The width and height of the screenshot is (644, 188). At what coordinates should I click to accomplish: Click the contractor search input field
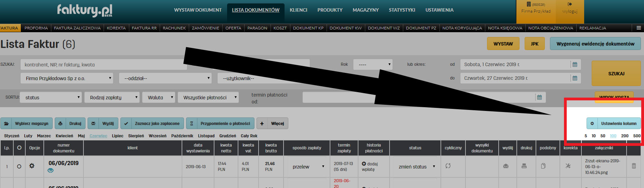tap(103, 65)
